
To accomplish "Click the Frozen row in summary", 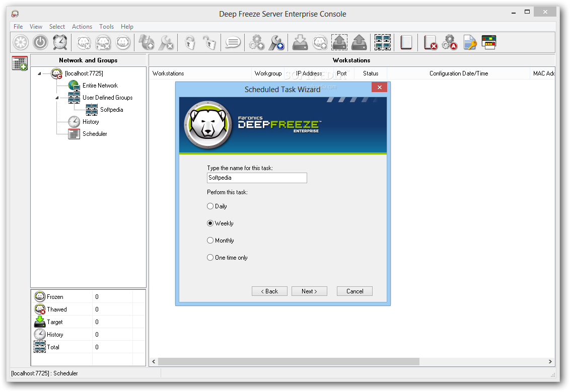I will coord(88,297).
